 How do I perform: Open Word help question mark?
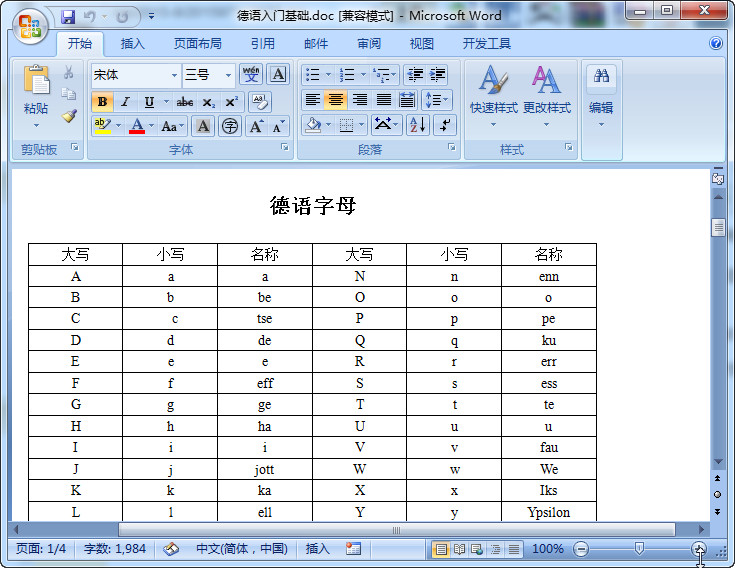click(715, 44)
